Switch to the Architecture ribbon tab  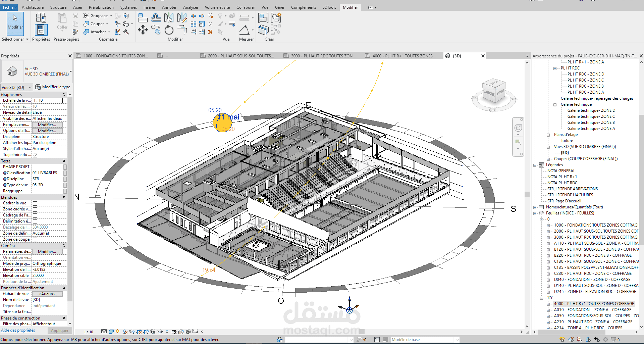[x=33, y=7]
